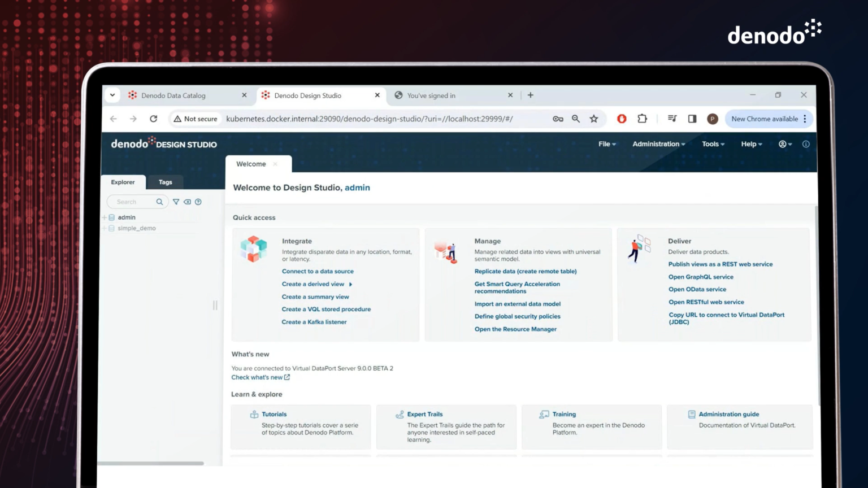Screen dimensions: 868x488
Task: Switch to the Tags tab
Action: tap(165, 182)
